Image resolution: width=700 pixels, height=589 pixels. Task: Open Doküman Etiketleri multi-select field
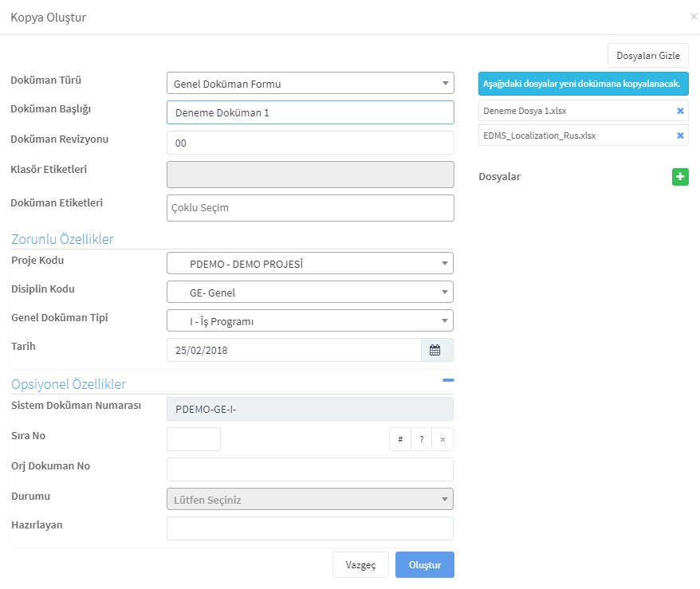(310, 208)
